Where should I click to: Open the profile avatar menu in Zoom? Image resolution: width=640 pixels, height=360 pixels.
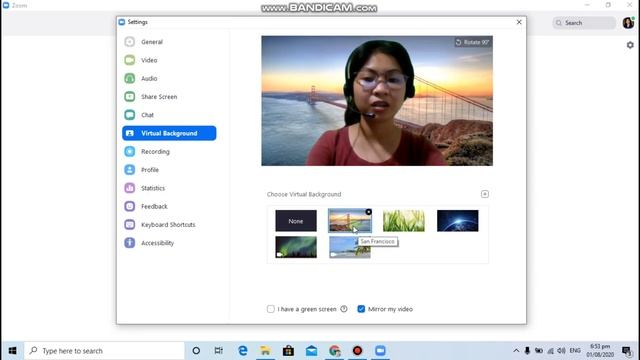click(628, 23)
